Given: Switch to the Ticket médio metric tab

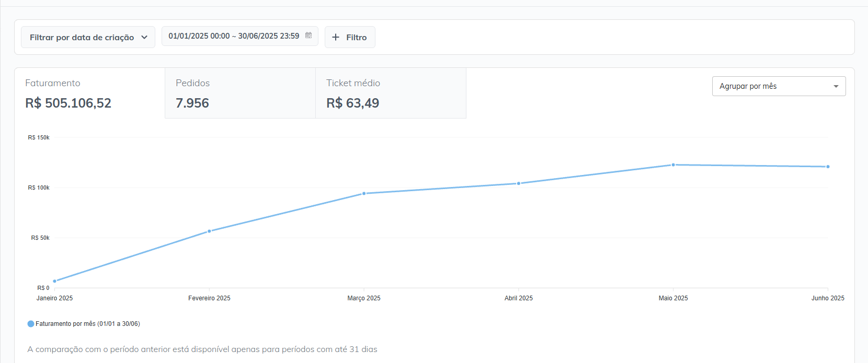Looking at the screenshot, I should (391, 93).
